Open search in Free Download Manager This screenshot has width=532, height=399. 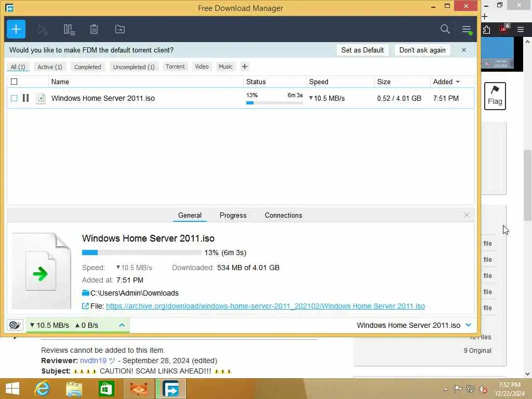tap(445, 29)
